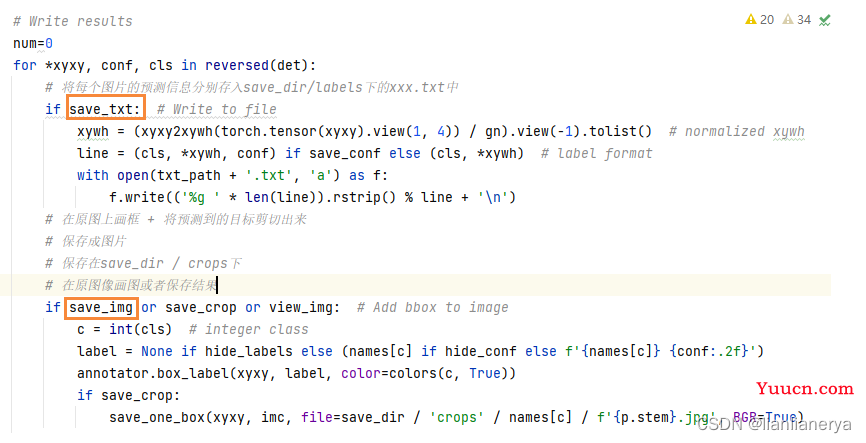Click the faded weak-warning icon showing 34
866x443 pixels.
788,20
